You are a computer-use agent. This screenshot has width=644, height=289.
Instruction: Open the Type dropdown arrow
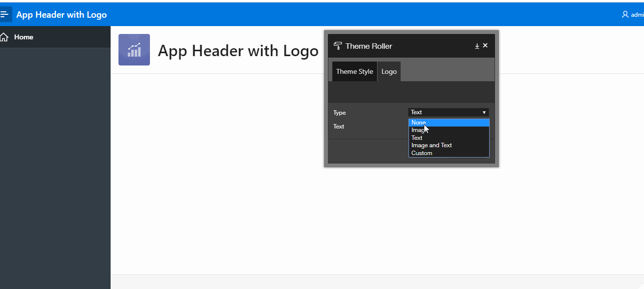tap(484, 112)
